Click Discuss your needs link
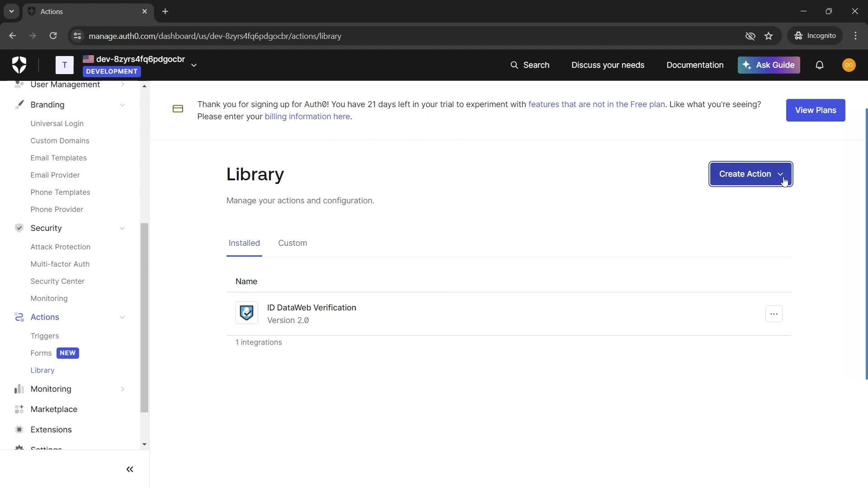868x488 pixels. (x=608, y=65)
